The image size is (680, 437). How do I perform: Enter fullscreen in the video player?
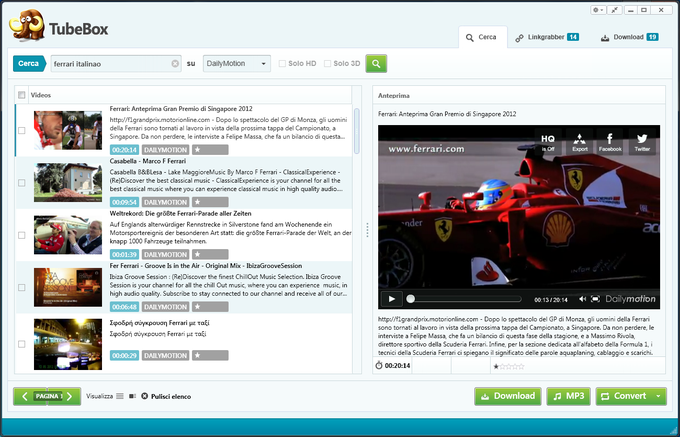click(x=595, y=299)
